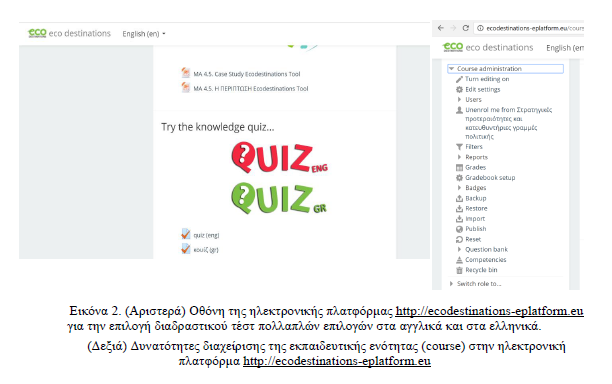This screenshot has width=612, height=384.
Task: Click the κουίζ (gr) checkmark icon
Action: [185, 249]
